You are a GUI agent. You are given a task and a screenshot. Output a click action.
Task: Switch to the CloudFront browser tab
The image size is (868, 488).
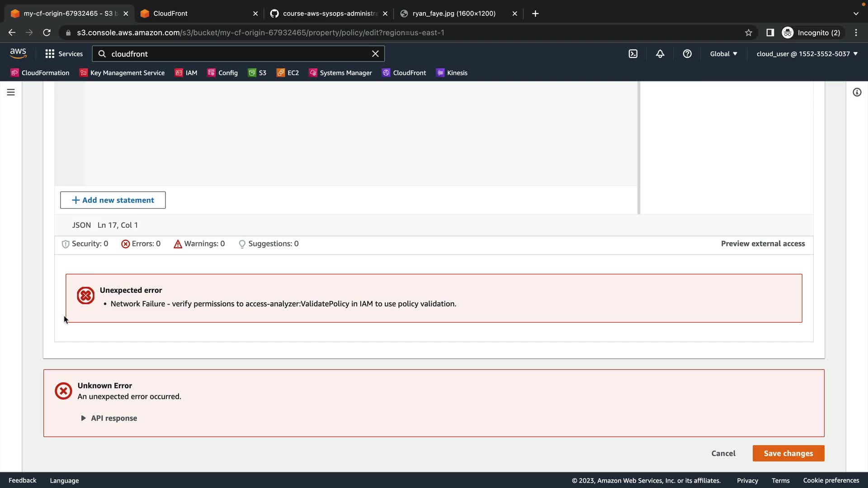(194, 14)
